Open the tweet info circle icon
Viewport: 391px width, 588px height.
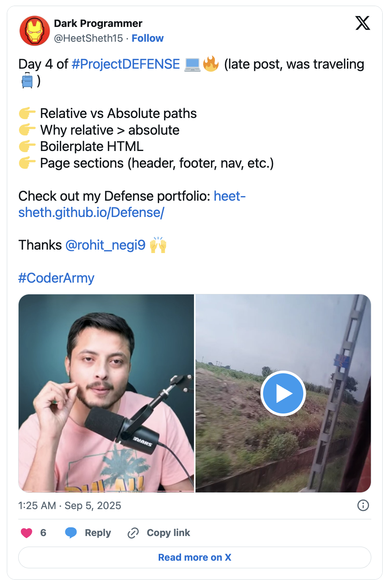point(363,505)
